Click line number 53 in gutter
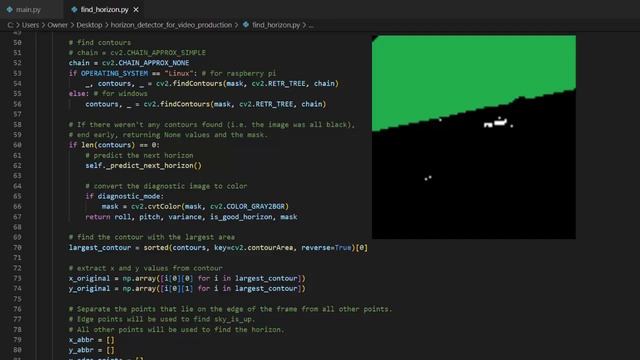 pyautogui.click(x=17, y=73)
